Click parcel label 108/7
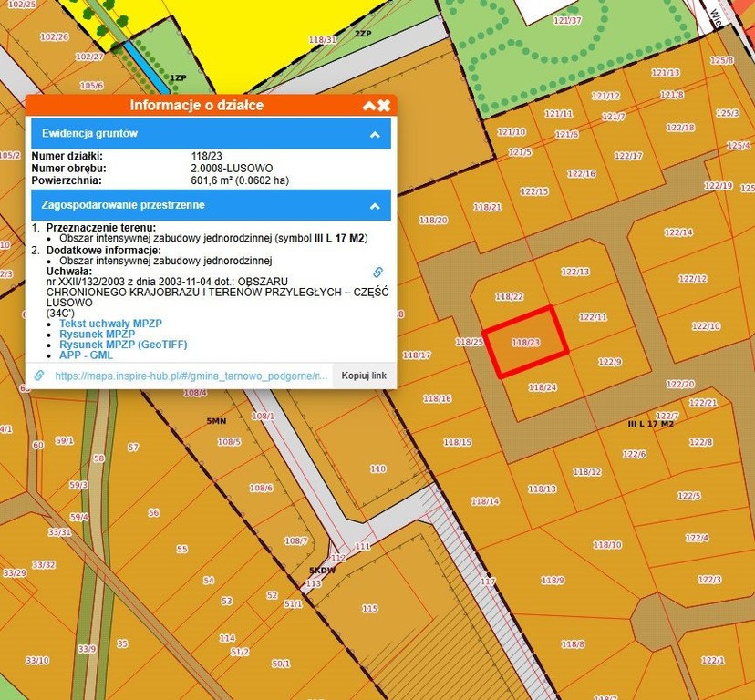755x700 pixels. click(x=295, y=540)
